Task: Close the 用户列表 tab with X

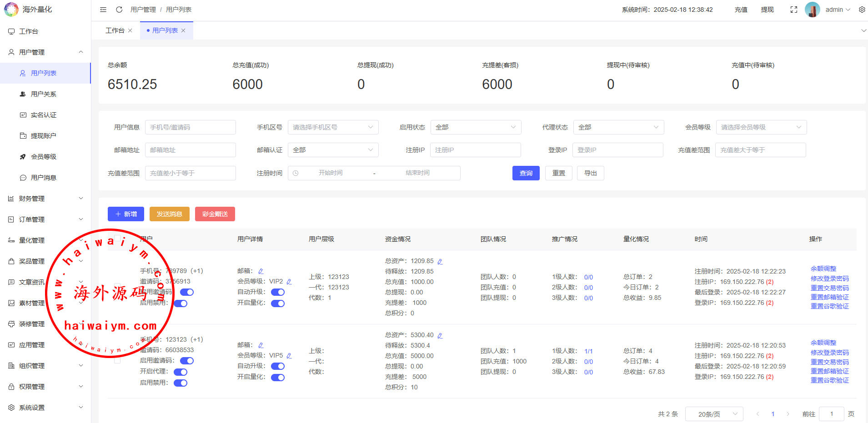Action: click(x=183, y=30)
